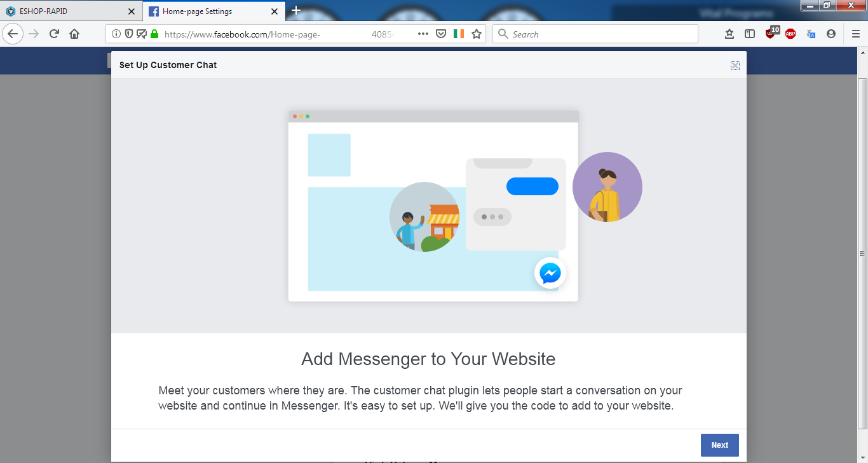Image resolution: width=868 pixels, height=463 pixels.
Task: Click the Next button in the dialog
Action: pos(719,445)
